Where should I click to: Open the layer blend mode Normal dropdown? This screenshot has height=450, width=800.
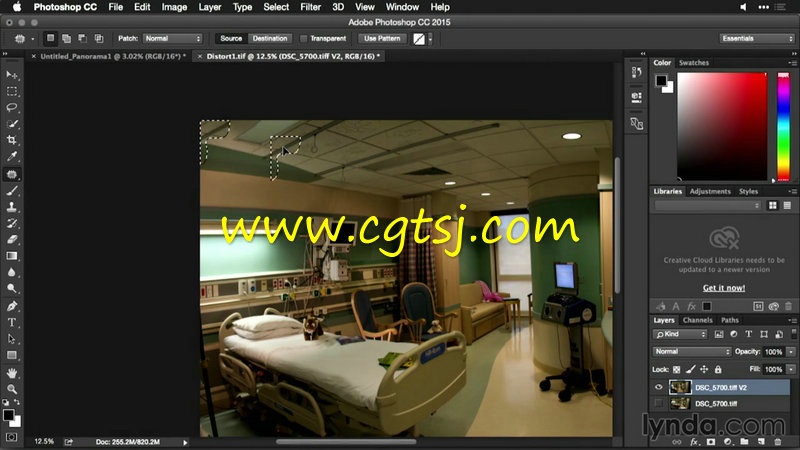(691, 352)
